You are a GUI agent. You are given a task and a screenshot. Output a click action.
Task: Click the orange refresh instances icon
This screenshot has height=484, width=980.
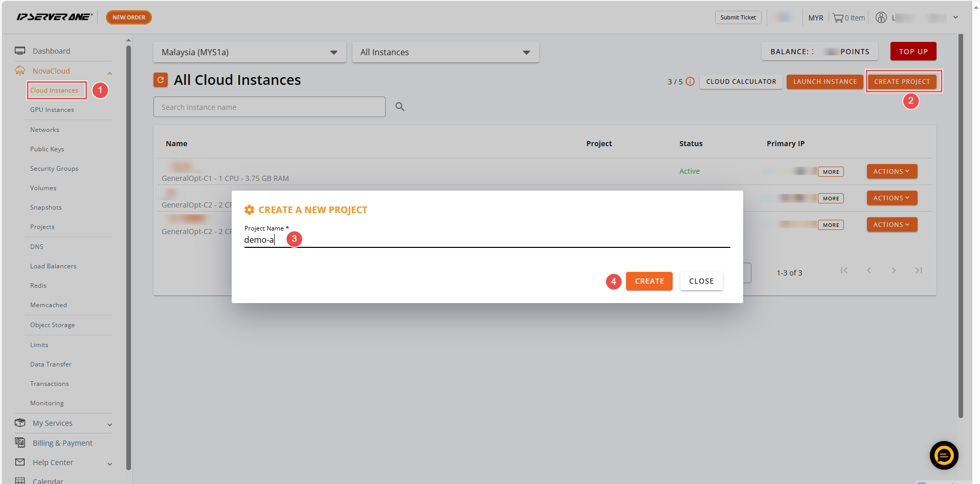pos(161,80)
